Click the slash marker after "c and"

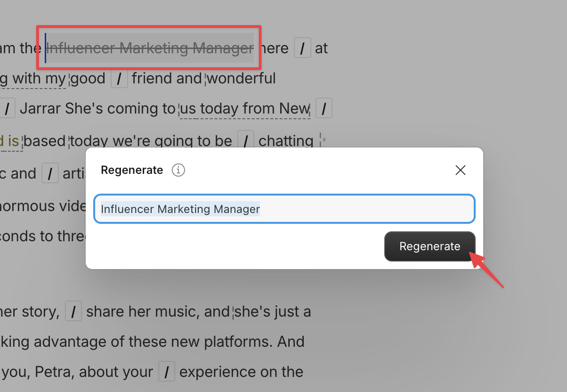click(50, 172)
